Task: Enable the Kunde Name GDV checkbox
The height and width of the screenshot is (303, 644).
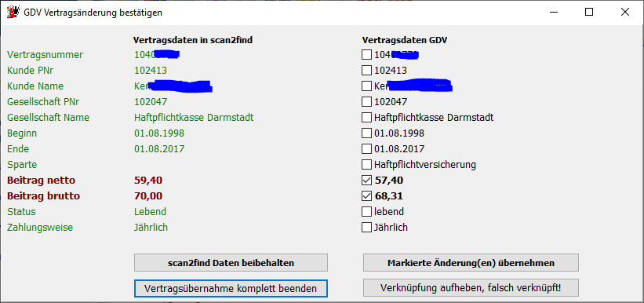Action: point(366,86)
